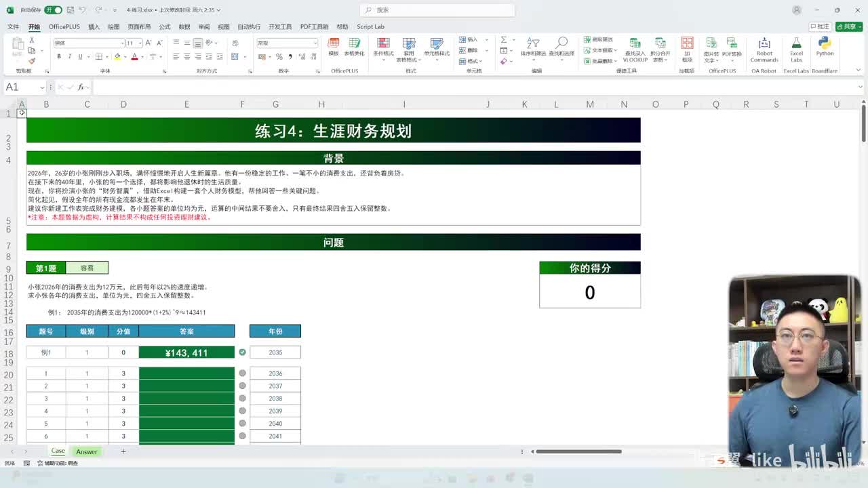Expand the 插入 insert cells dropdown

[x=487, y=39]
